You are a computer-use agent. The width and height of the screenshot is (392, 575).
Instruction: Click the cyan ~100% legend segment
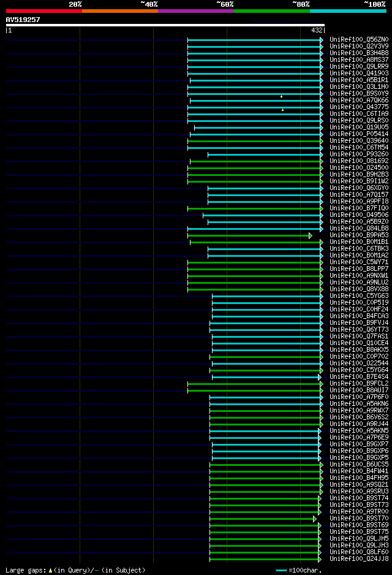(348, 11)
